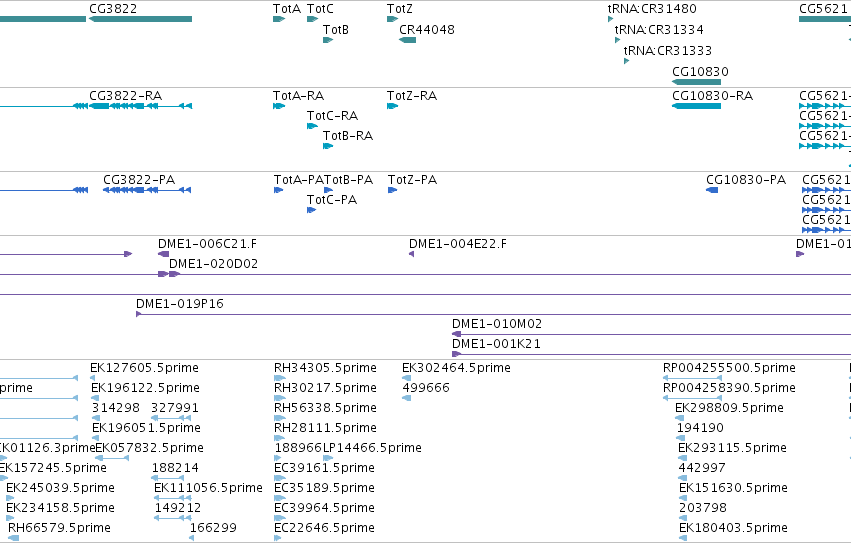Click the TotA-PA label
Screen dimensions: 851x543
click(299, 180)
